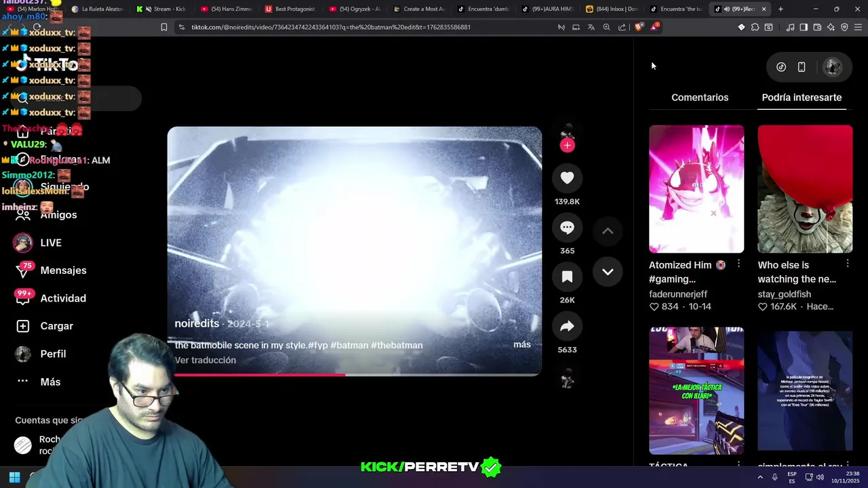Open Mensajes in the sidebar
Screen dimensions: 868x488
coord(52,270)
